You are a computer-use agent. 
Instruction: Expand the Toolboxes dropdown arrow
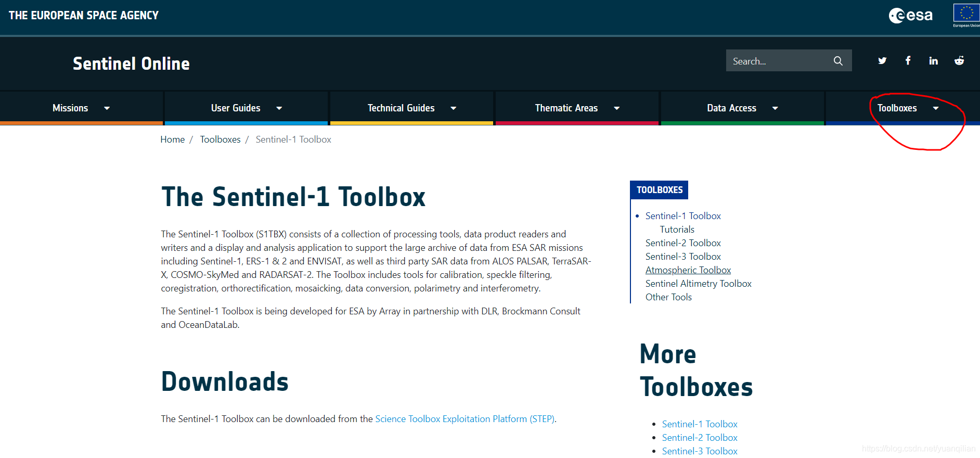tap(936, 108)
